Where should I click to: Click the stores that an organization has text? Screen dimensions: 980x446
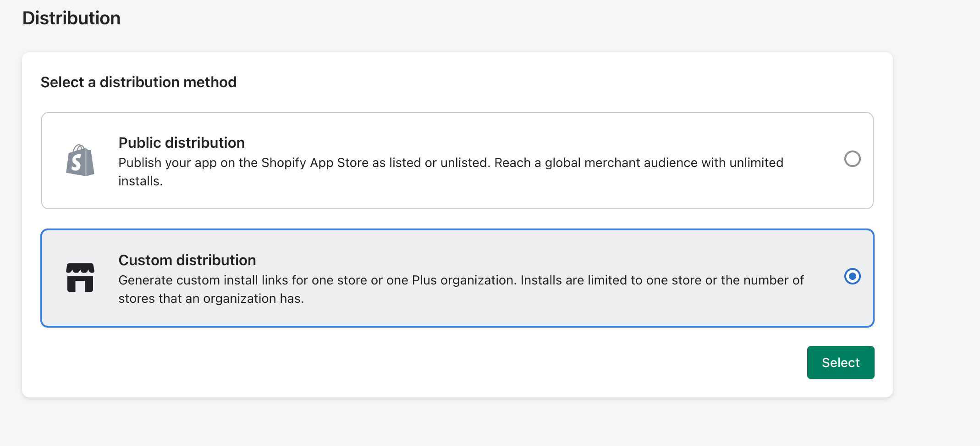coord(211,299)
